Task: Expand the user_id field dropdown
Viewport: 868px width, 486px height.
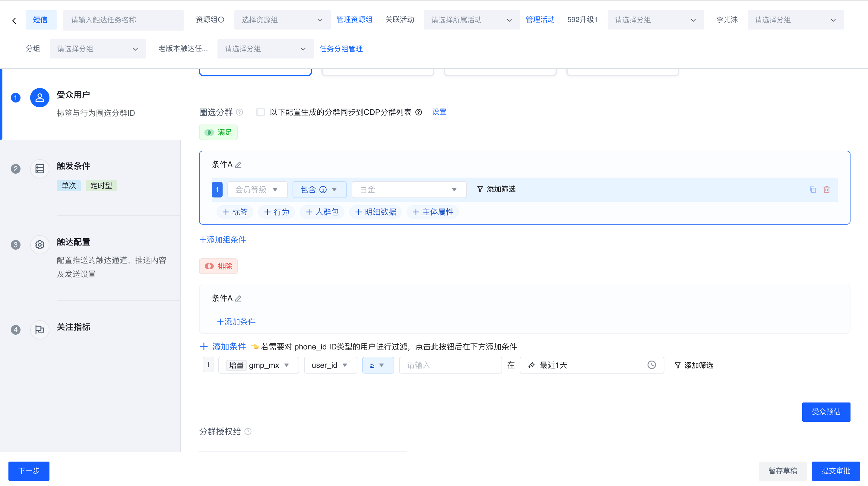Action: pos(331,365)
